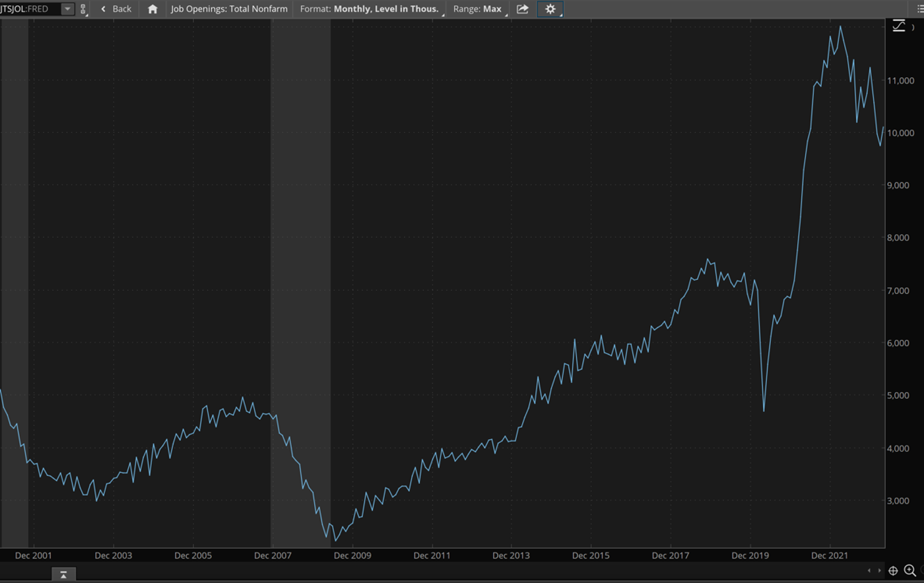924x583 pixels.
Task: Click the Dec 2013 label on time axis
Action: click(x=511, y=555)
